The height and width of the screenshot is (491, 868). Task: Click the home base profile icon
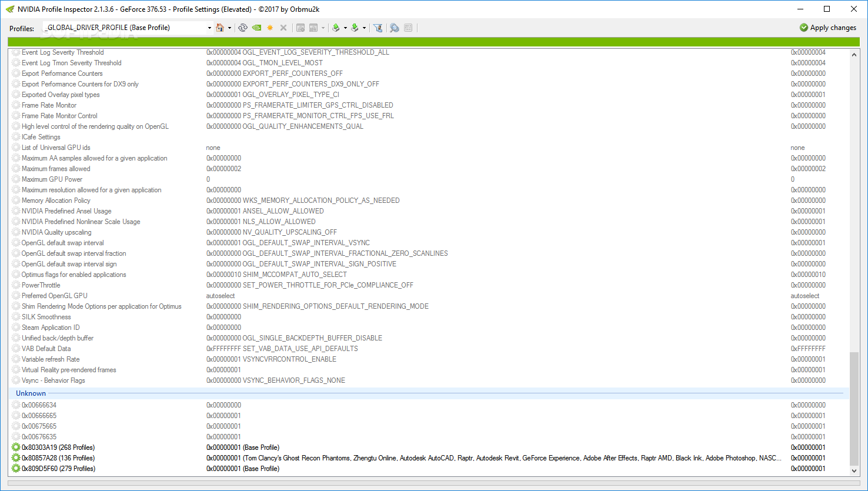coord(220,28)
